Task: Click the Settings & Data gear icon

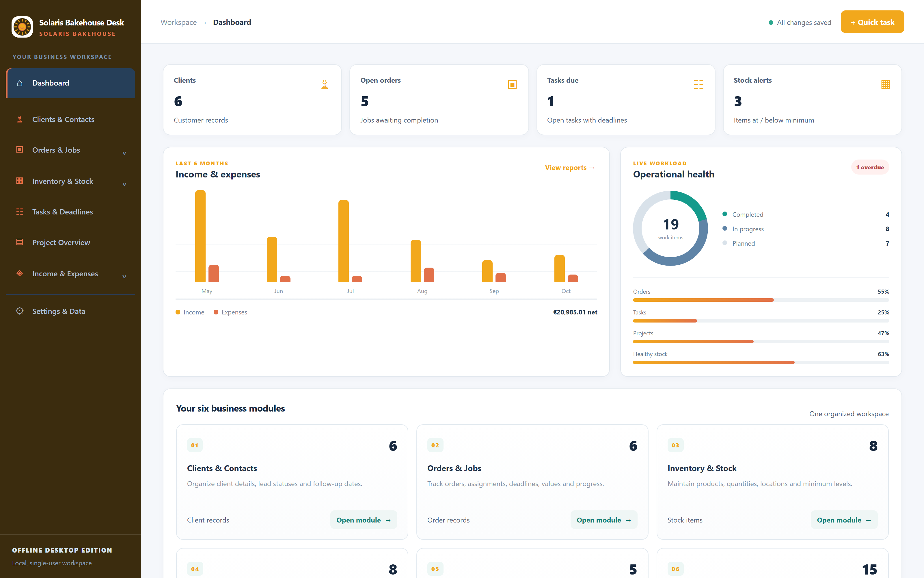Action: [x=20, y=311]
